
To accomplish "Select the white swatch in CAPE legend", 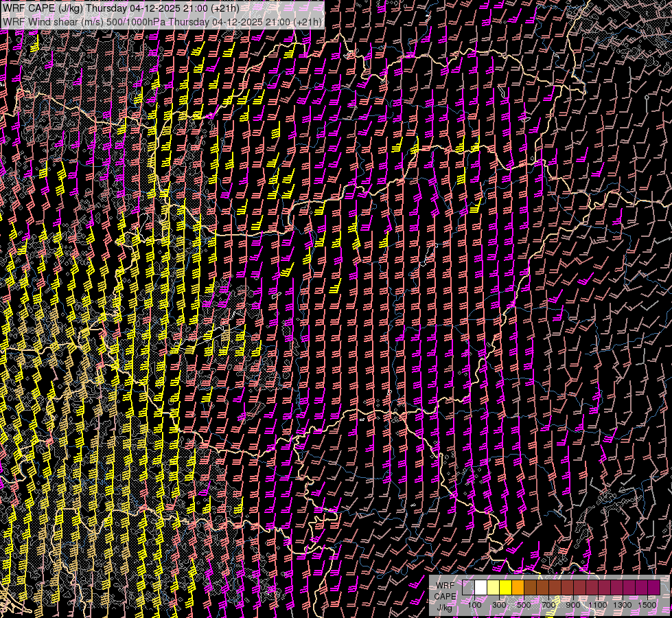I will [x=480, y=588].
